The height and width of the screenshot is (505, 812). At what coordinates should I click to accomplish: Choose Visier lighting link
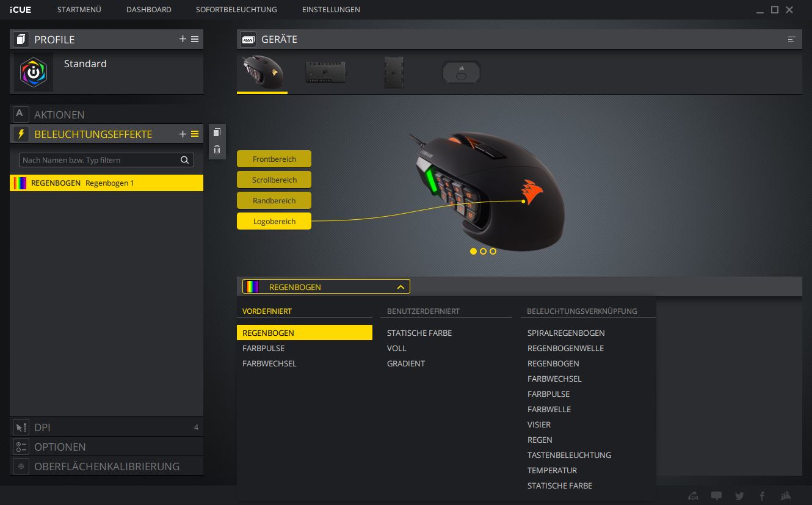pyautogui.click(x=539, y=424)
